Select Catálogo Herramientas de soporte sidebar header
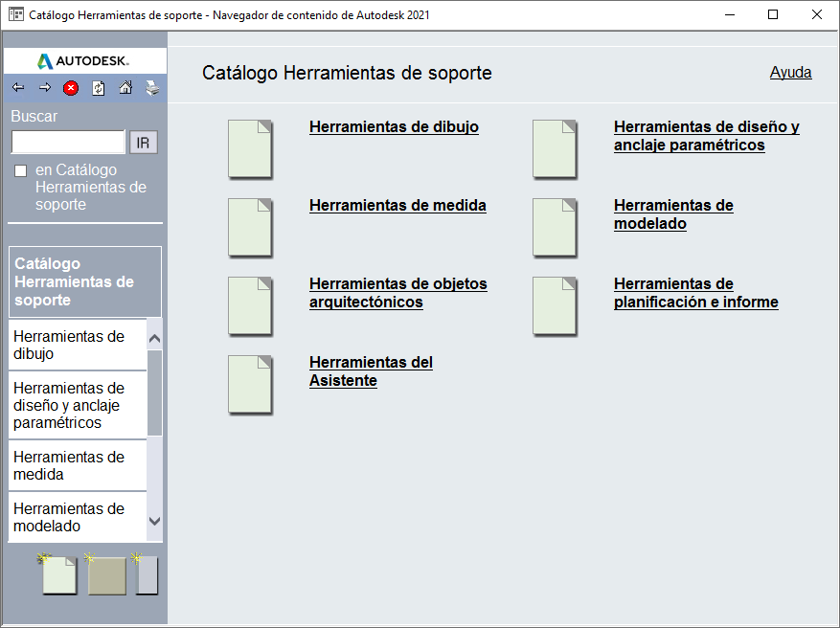Viewport: 840px width, 628px height. [x=84, y=281]
